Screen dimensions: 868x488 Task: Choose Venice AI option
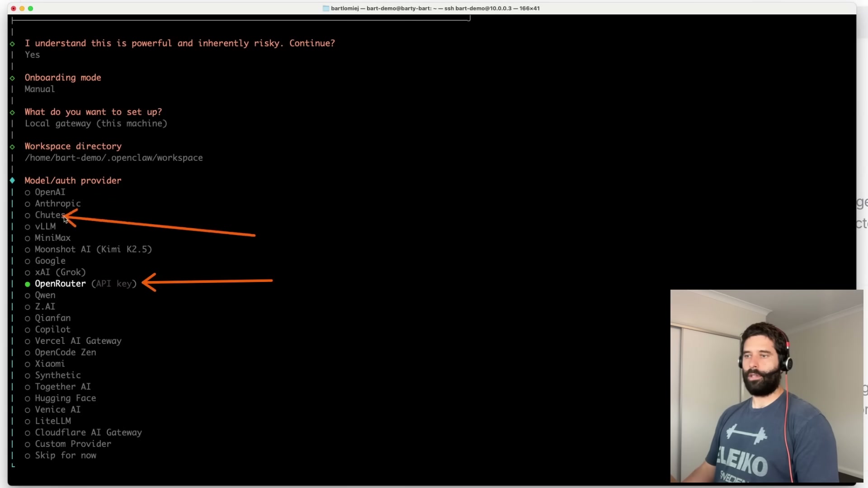click(x=53, y=410)
